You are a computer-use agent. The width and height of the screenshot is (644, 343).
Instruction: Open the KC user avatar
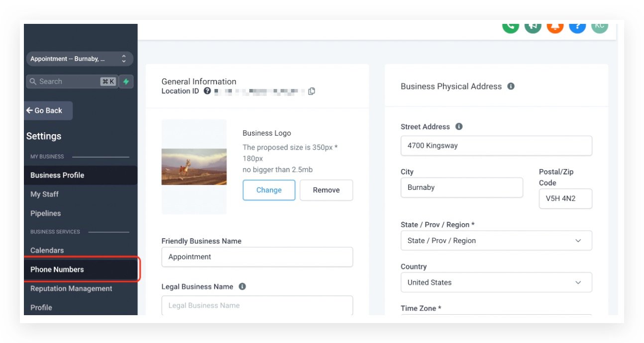[599, 26]
